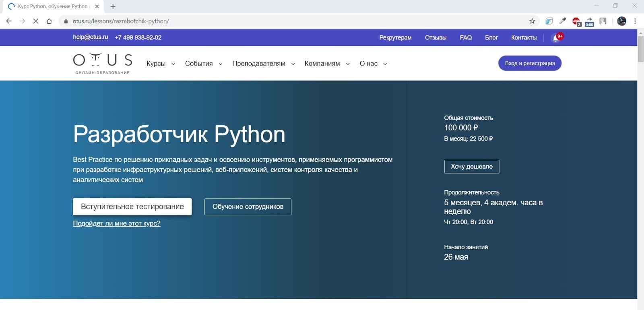Expand the Курсы dropdown menu
The height and width of the screenshot is (310, 644).
pos(161,64)
